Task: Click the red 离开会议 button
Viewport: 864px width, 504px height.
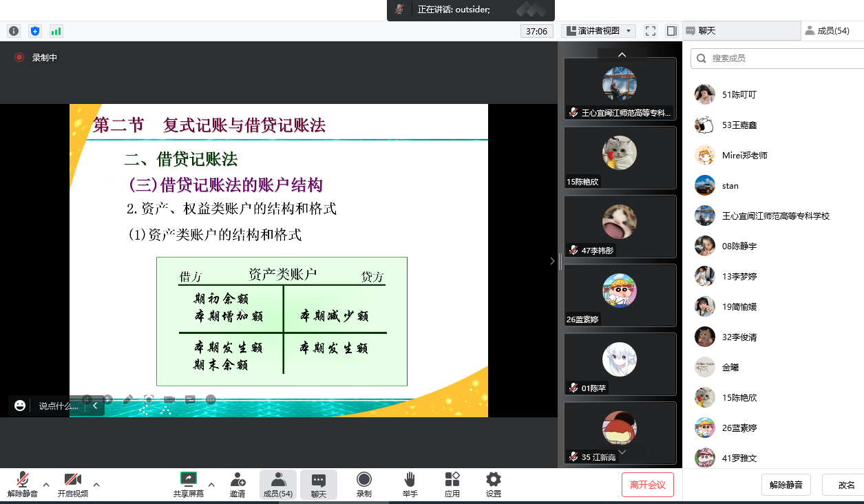Action: coord(647,485)
